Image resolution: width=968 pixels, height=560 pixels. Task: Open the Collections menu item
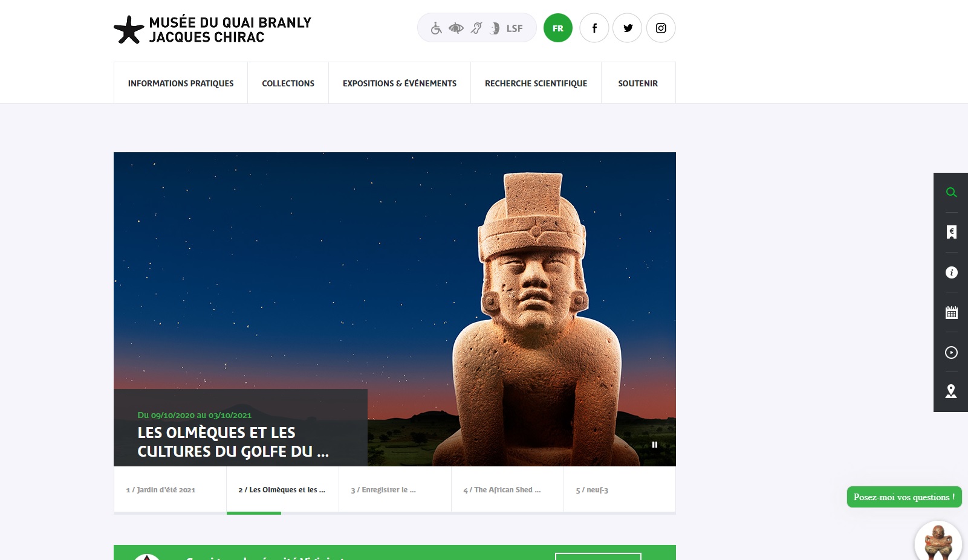[288, 83]
